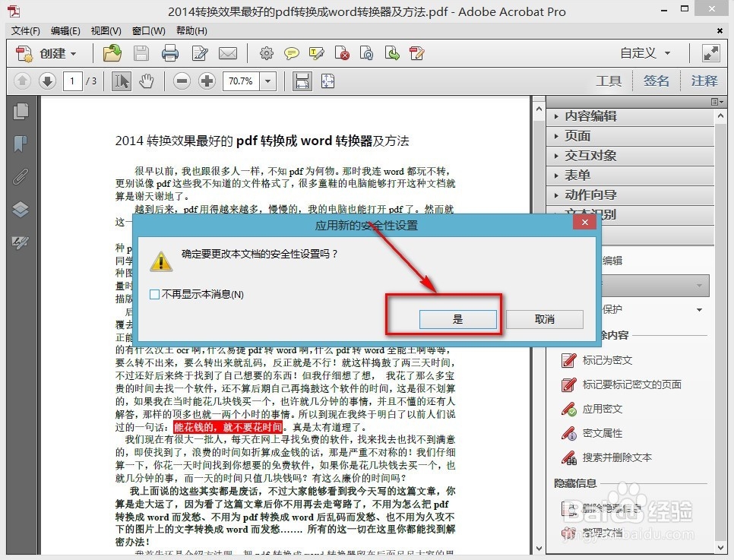Screen dimensions: 734x560
Task: Close the document with the menu bar X
Action: tap(720, 31)
